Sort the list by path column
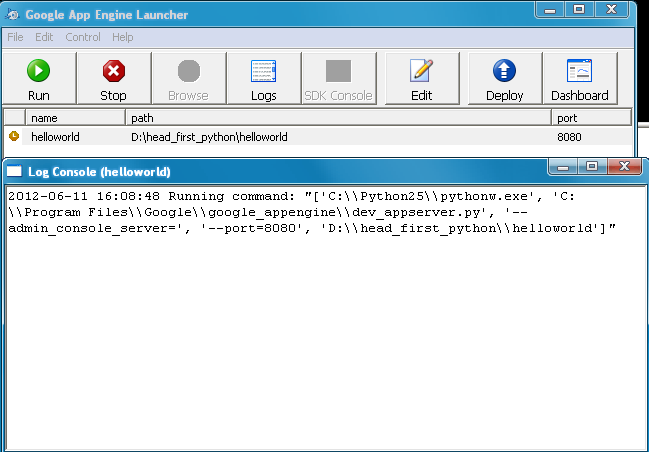Viewport: 649px width, 452px height. [339, 118]
